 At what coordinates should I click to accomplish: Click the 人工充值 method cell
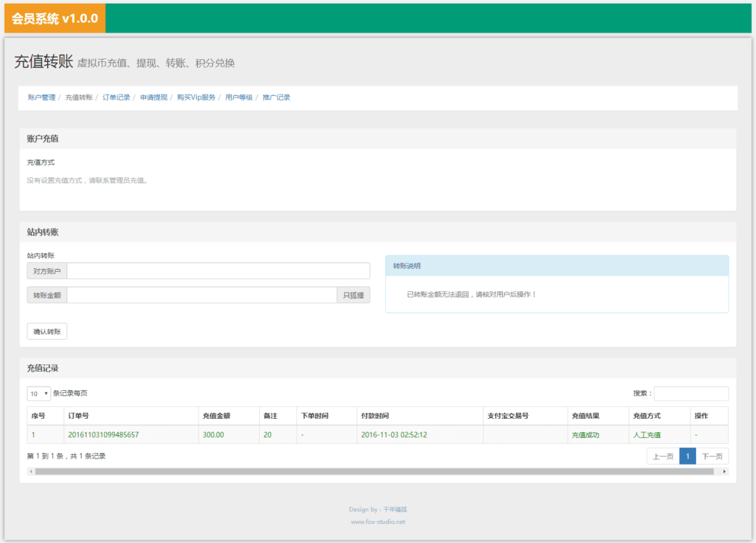659,435
